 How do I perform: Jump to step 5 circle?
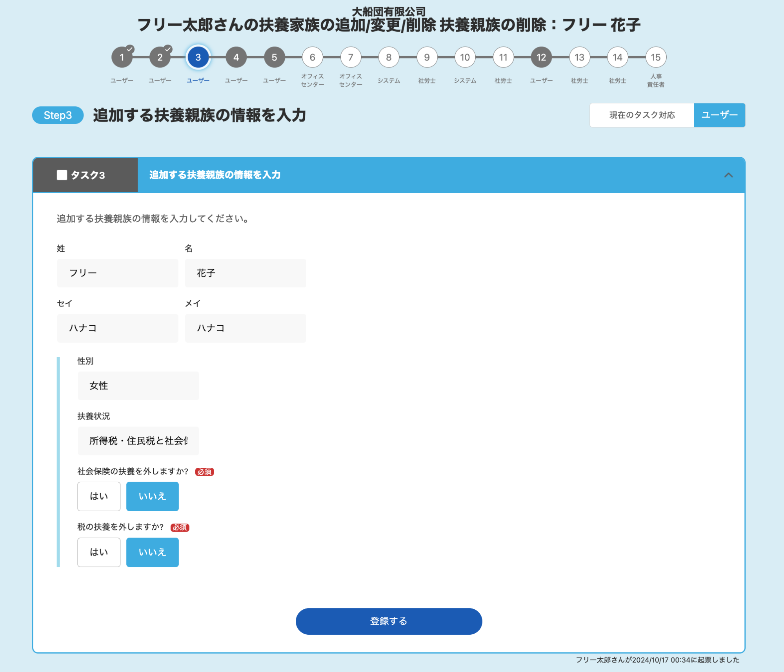(x=275, y=57)
